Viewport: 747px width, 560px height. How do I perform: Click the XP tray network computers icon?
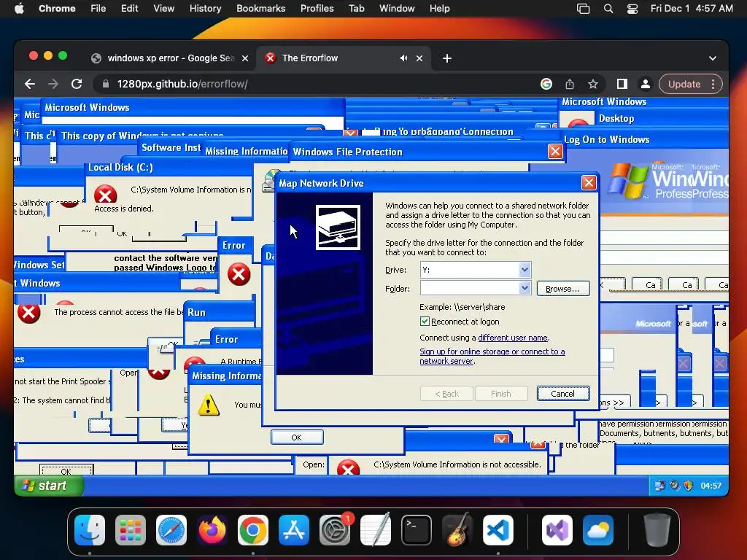(x=659, y=486)
